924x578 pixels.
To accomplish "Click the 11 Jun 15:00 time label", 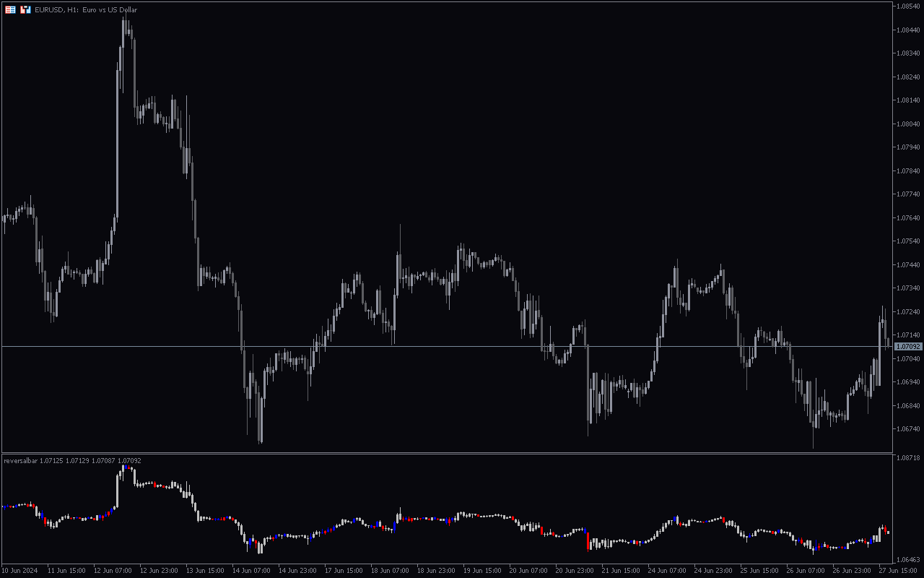I will 66,571.
